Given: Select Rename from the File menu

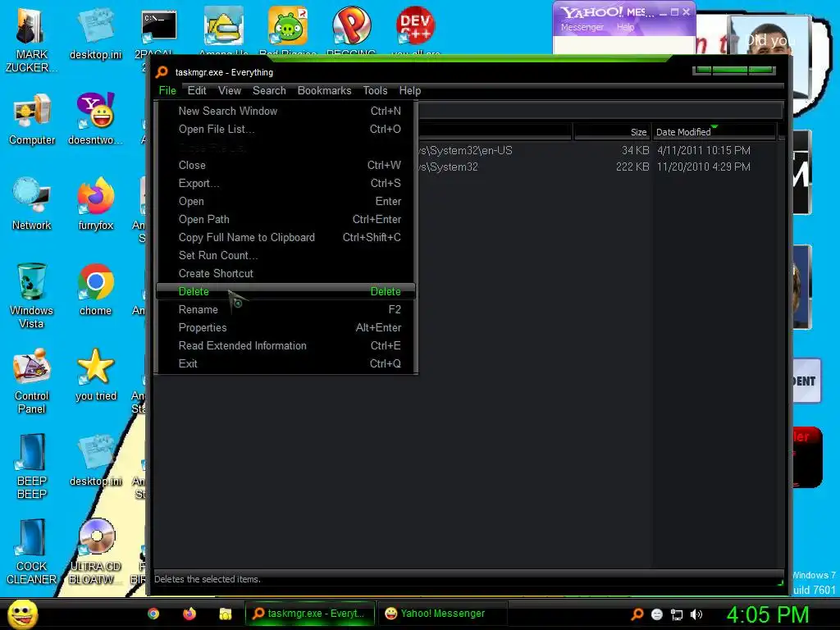Looking at the screenshot, I should [286, 309].
